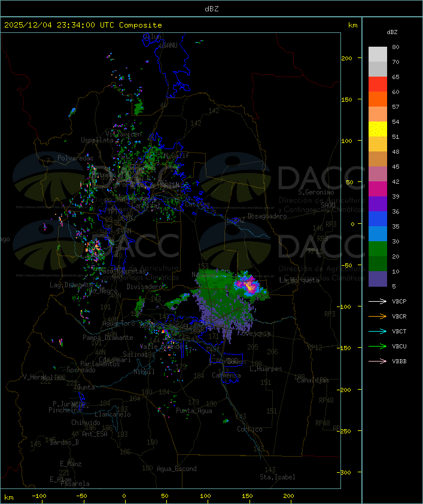Select the magenta 39-42 dBZ swatch
The width and height of the screenshot is (423, 504).
click(378, 189)
